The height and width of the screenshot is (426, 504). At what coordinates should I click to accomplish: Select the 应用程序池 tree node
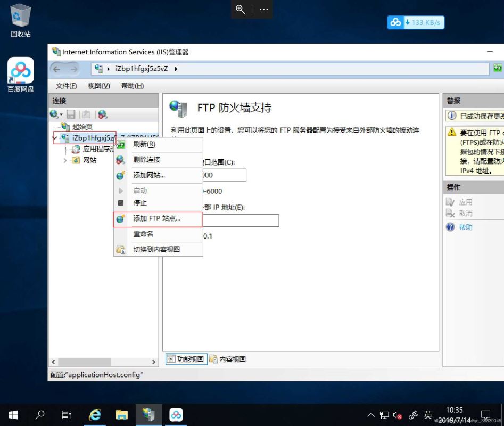pos(98,149)
